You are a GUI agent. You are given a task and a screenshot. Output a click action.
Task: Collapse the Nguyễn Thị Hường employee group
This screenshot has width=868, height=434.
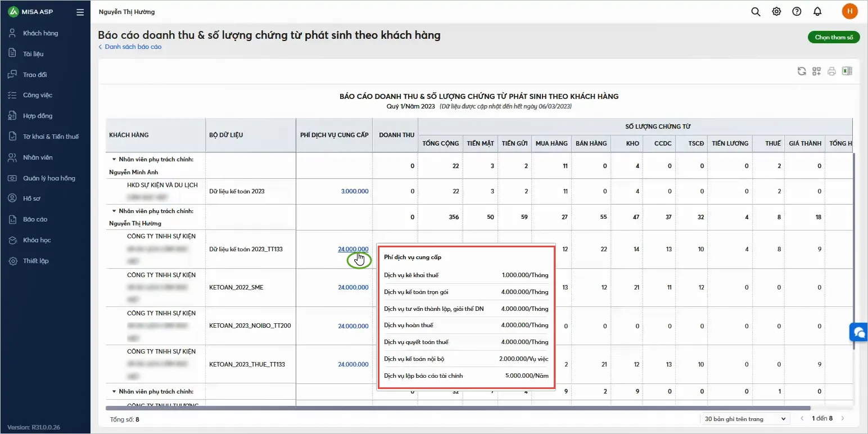114,211
